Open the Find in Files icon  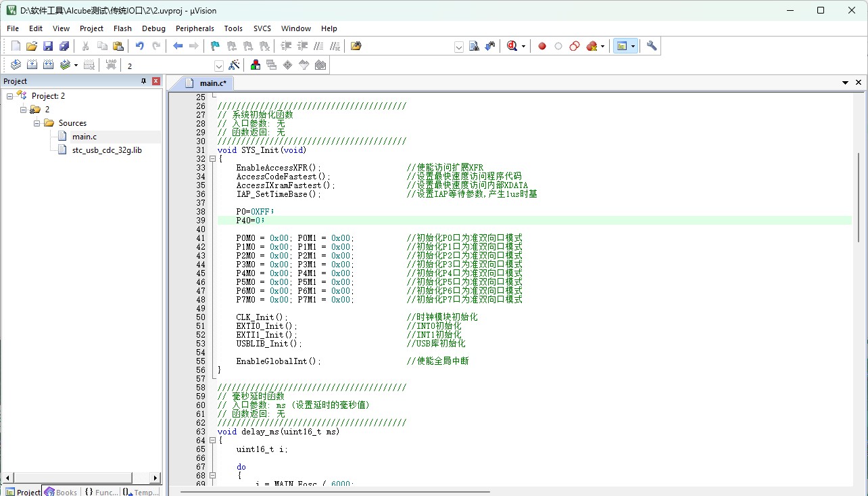point(356,46)
